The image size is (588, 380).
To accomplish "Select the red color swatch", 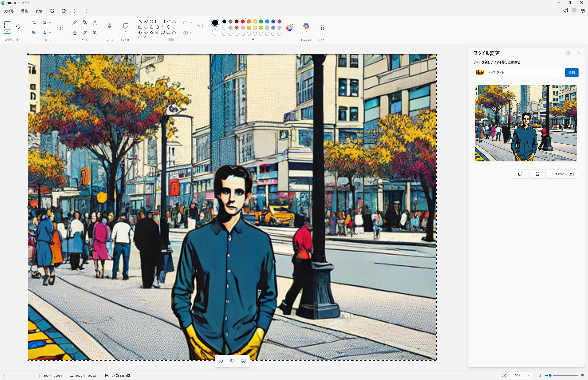I will [243, 21].
